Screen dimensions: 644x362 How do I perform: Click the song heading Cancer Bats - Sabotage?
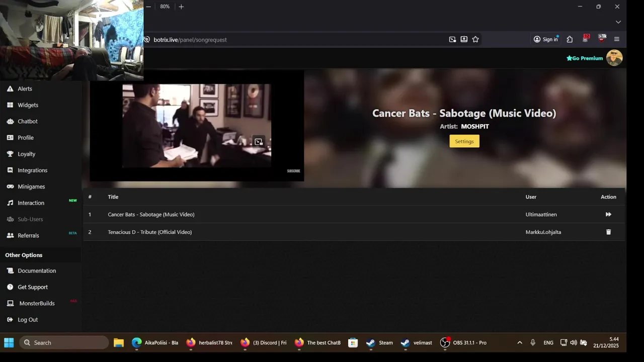464,113
